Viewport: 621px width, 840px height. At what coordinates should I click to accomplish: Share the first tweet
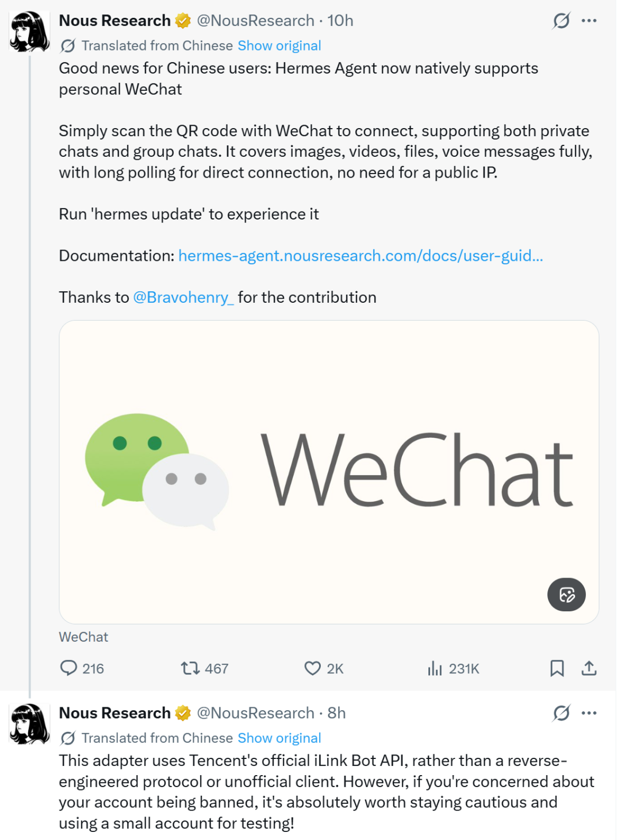pos(589,668)
